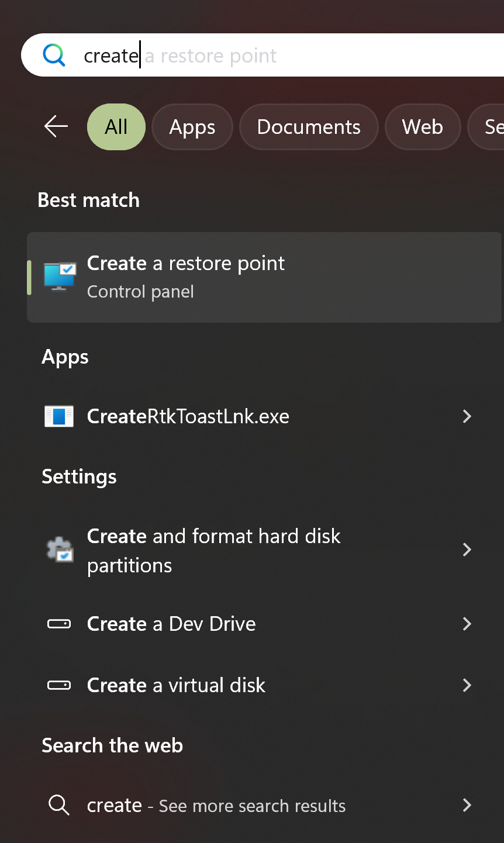Screen dimensions: 504x843
Task: Click the web search magnifier icon
Action: (x=59, y=805)
